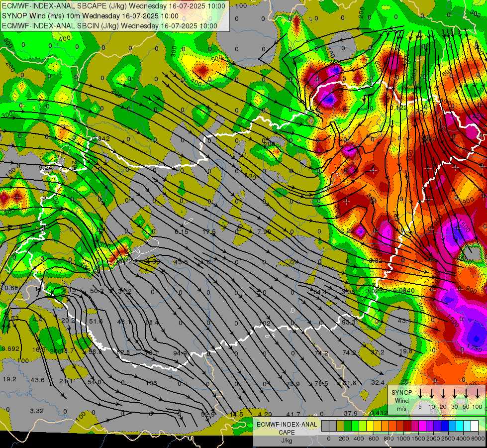Image resolution: width=487 pixels, height=448 pixels.
Task: Click the CIN value 3.32 on map
Action: tap(37, 411)
